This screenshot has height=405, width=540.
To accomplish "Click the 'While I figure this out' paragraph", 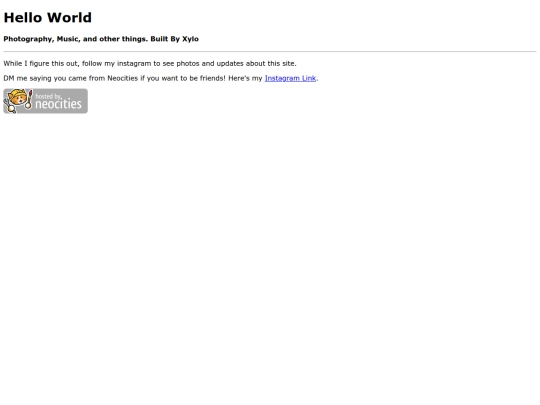I will click(x=150, y=63).
